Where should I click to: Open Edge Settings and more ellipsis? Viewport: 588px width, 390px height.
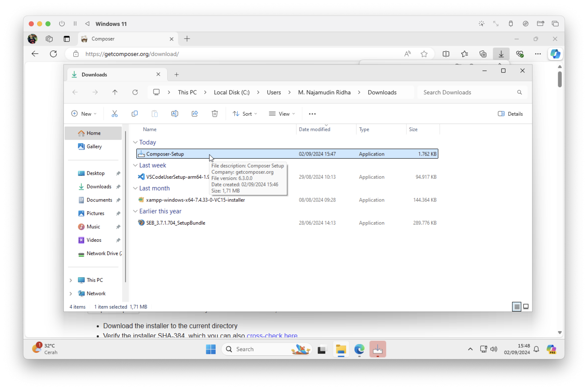[x=538, y=54]
